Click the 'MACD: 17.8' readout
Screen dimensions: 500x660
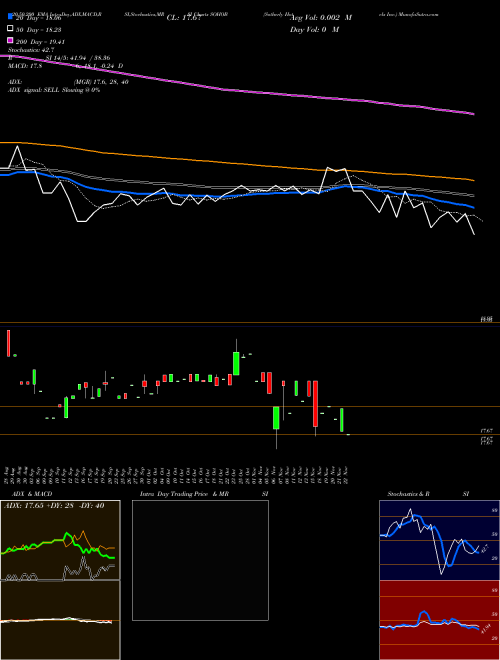(25, 66)
